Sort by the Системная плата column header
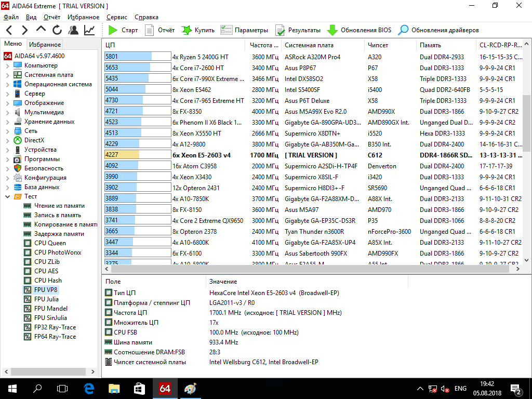Viewport: 532px width, 399px height. [322, 45]
